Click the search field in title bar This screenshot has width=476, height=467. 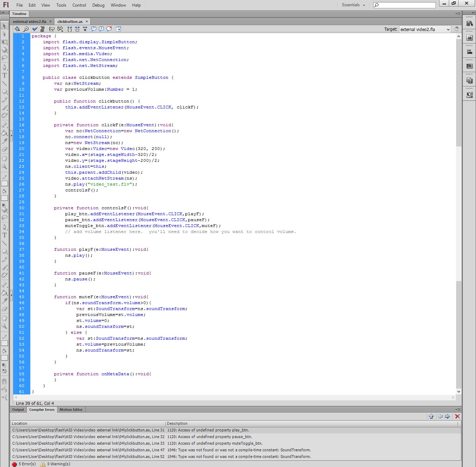[404, 5]
